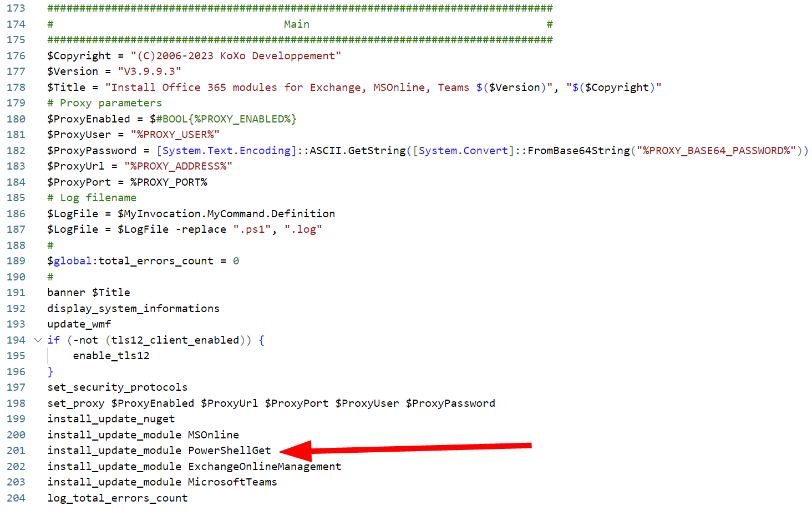Click line number 201 in the gutter
Image resolution: width=812 pixels, height=511 pixels.
click(16, 450)
